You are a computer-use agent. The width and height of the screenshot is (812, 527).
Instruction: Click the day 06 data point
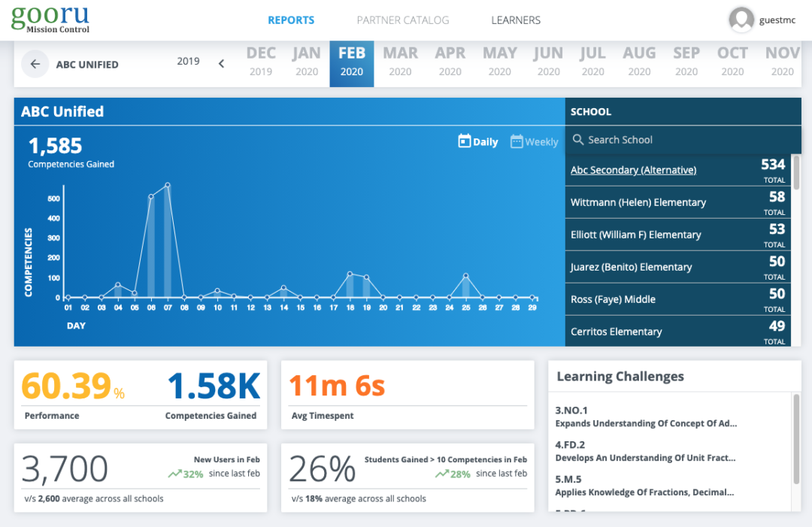150,196
